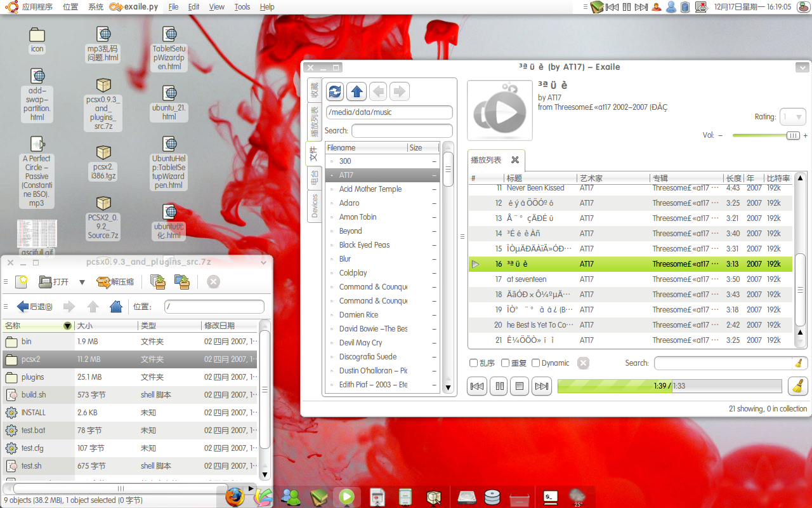
Task: Open the File menu
Action: pyautogui.click(x=174, y=7)
